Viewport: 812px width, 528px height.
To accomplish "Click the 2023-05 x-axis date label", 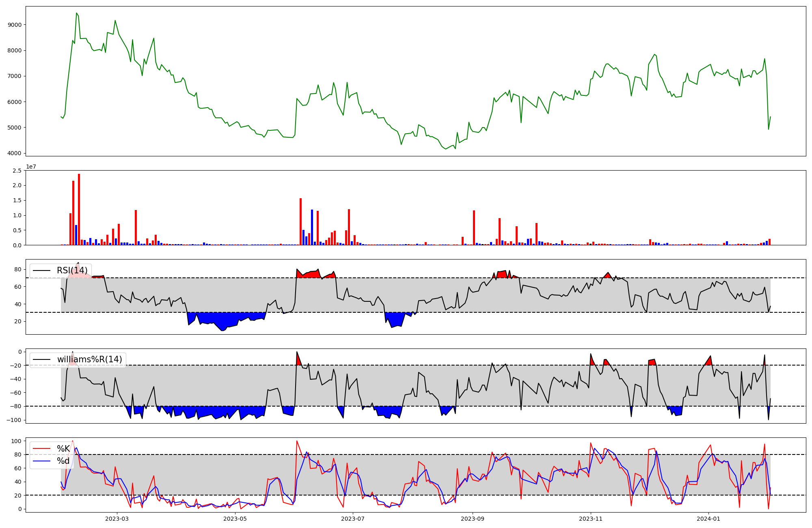I will pos(235,519).
